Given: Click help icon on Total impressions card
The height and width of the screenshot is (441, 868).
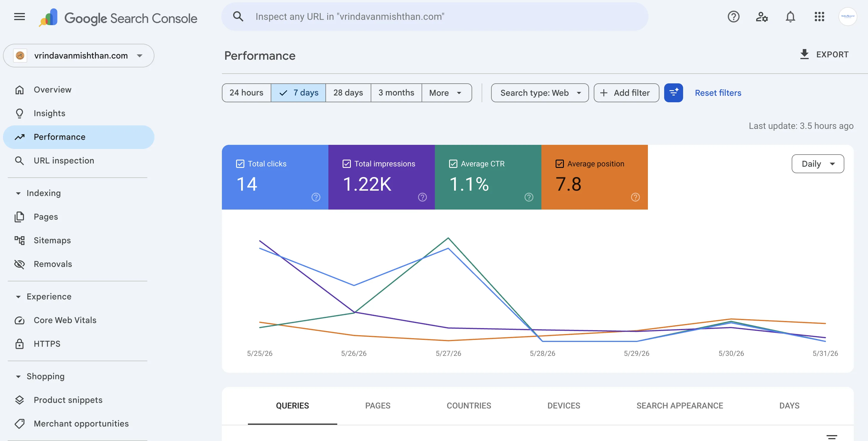Looking at the screenshot, I should pos(422,197).
